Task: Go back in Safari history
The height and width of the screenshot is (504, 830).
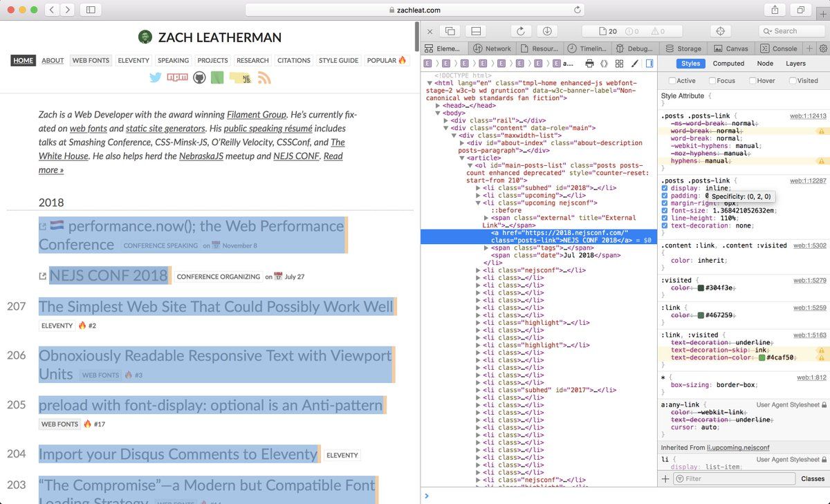Action: pos(53,10)
